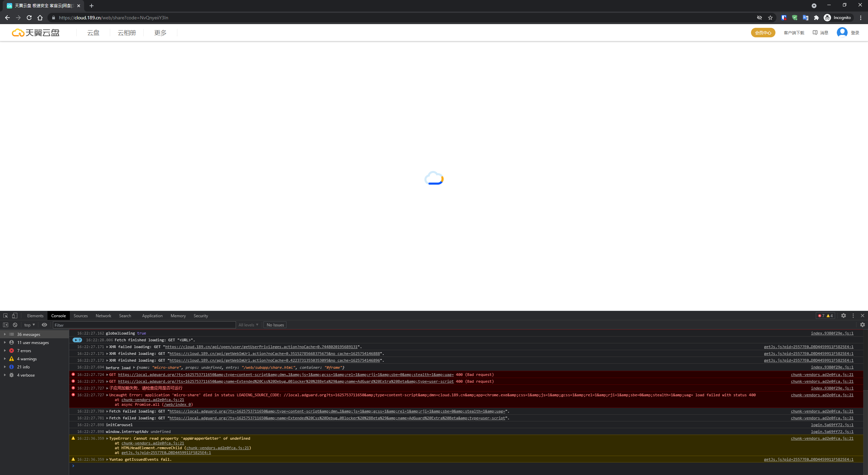Switch to the Network tab

click(103, 316)
